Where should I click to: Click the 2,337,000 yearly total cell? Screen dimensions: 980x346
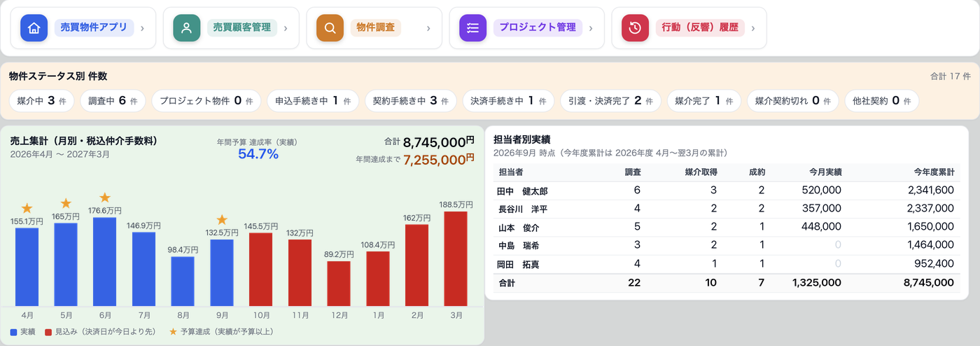tap(930, 208)
